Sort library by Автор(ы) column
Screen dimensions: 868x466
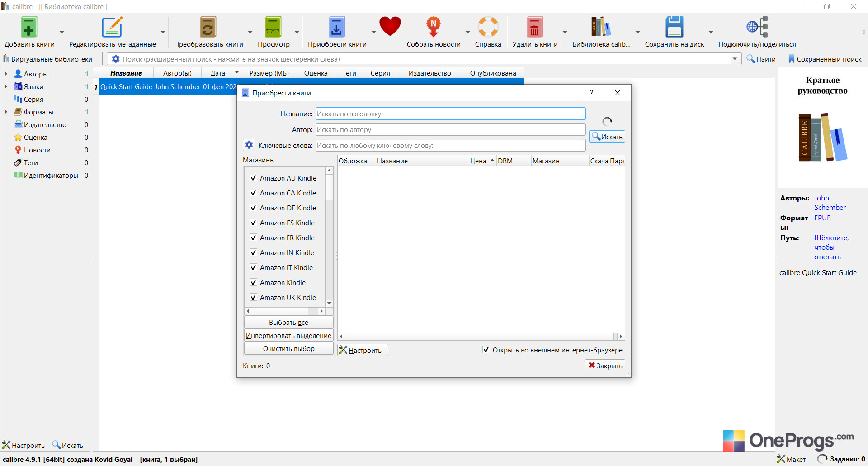click(177, 73)
